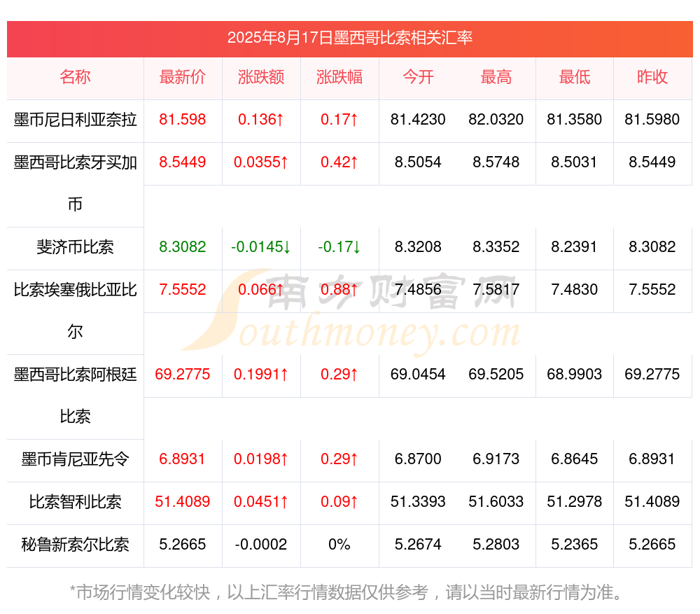The image size is (700, 614).
Task: Click latest price 8.5449 in red
Action: point(182,162)
